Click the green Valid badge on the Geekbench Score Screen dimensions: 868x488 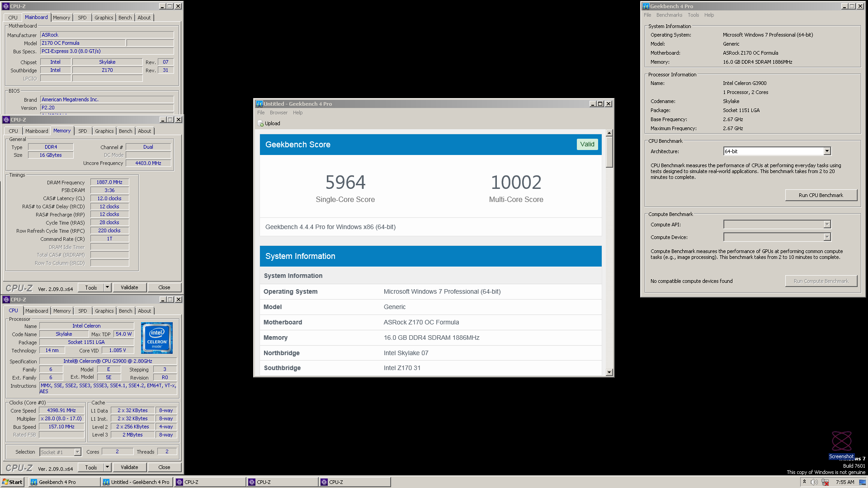pos(587,144)
